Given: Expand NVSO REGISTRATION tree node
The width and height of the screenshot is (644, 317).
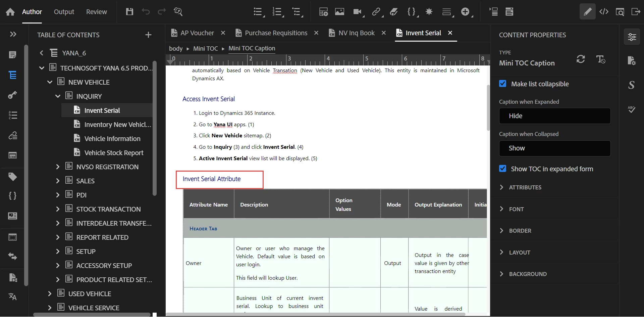Looking at the screenshot, I should click(x=58, y=167).
